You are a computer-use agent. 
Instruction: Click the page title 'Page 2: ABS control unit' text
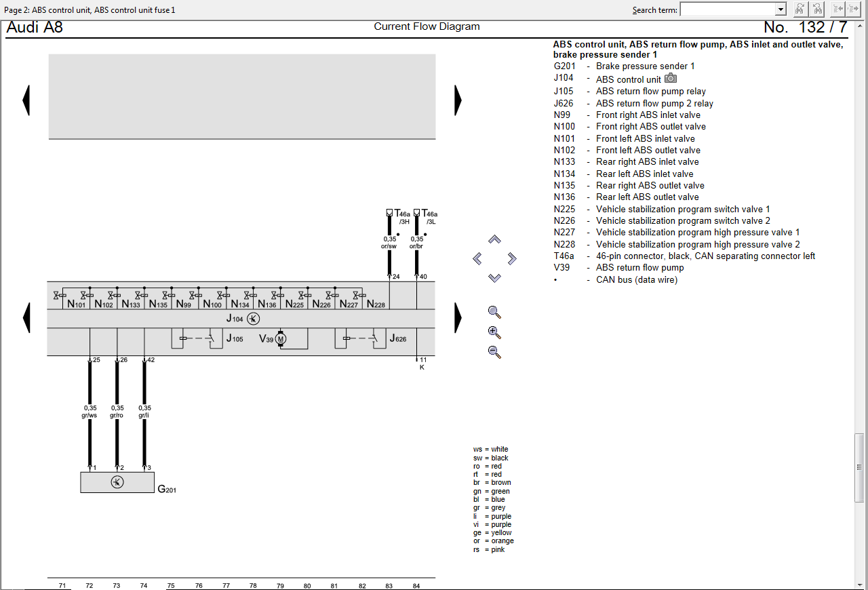[x=90, y=10]
